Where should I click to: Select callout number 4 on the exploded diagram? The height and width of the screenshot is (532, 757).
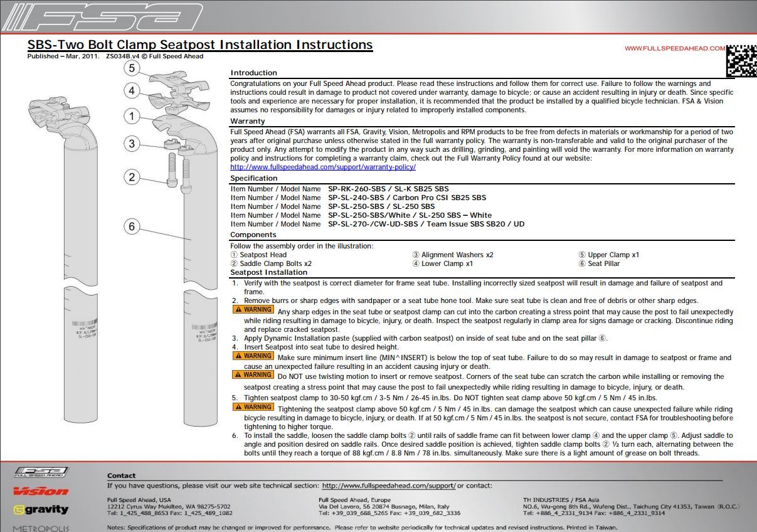pyautogui.click(x=132, y=91)
